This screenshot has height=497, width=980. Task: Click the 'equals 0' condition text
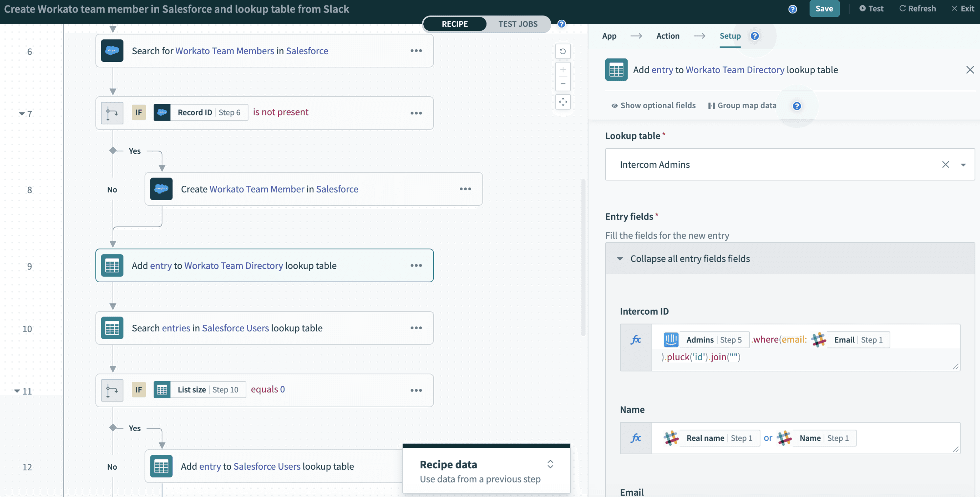click(268, 389)
